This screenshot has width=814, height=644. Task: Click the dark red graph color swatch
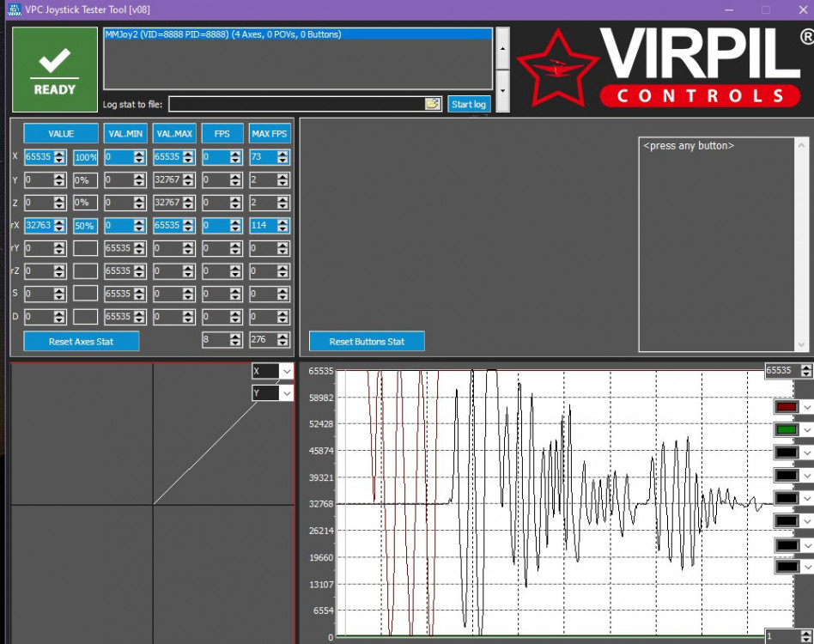coord(786,407)
